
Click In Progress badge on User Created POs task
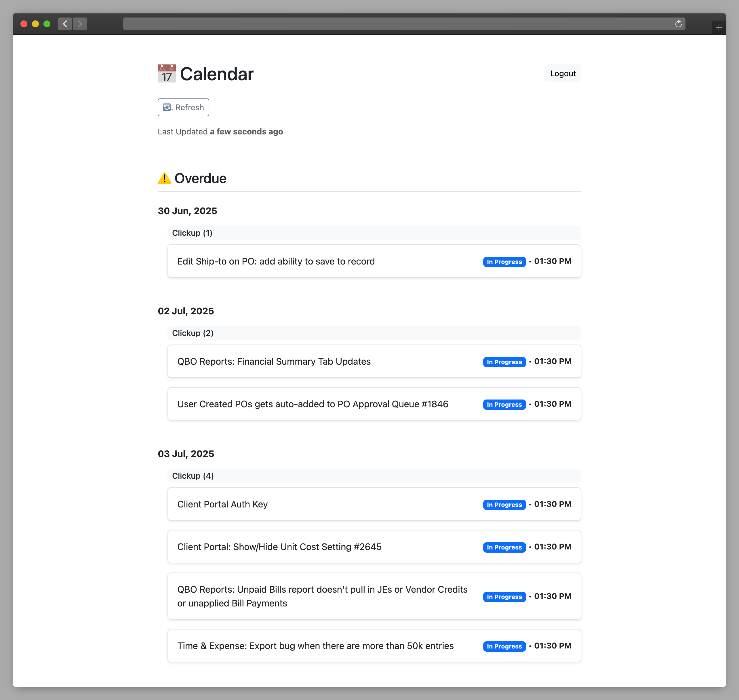(504, 404)
